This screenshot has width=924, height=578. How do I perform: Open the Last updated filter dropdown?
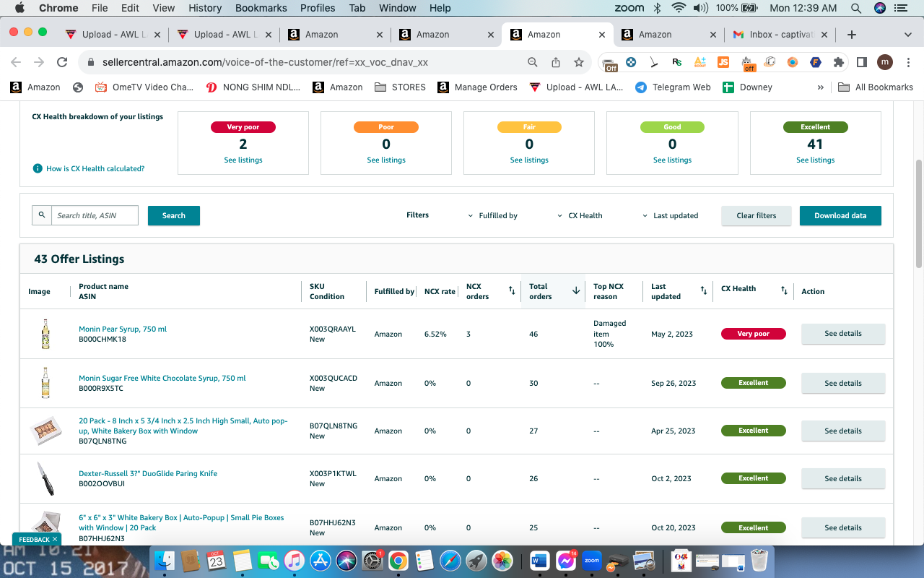point(671,215)
